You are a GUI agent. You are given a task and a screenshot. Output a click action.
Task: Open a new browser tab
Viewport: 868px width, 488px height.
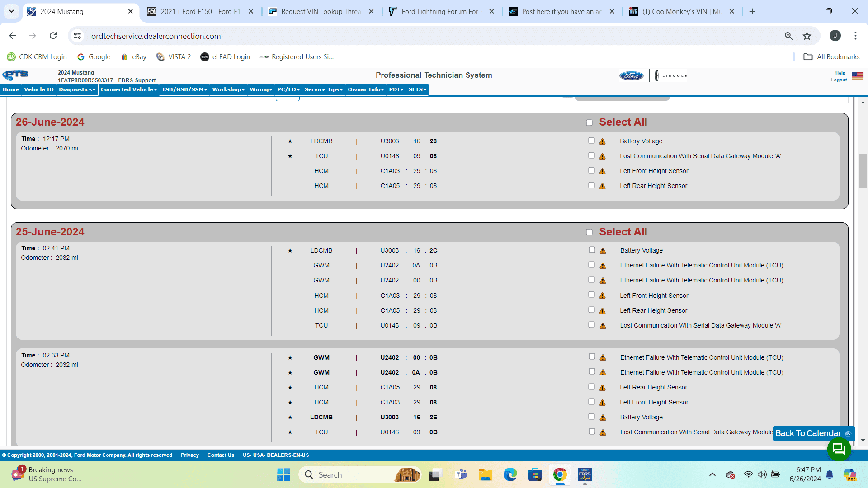click(x=752, y=11)
